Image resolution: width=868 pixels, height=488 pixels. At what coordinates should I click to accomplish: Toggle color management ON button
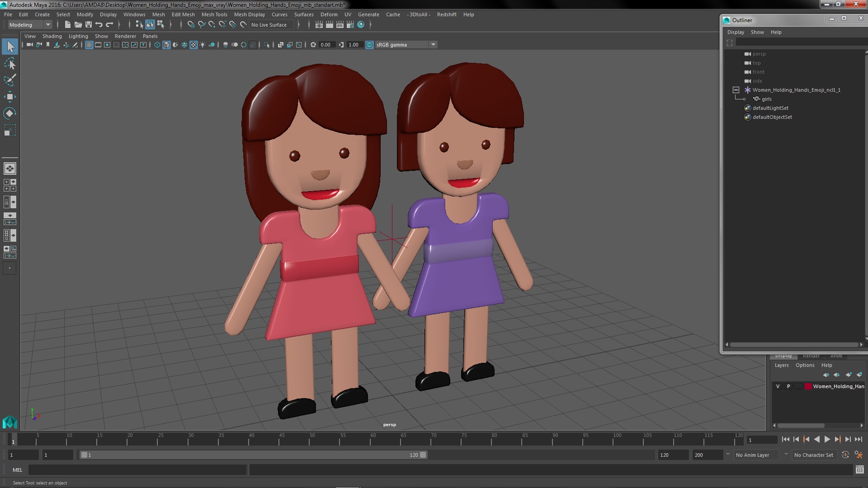pos(369,45)
